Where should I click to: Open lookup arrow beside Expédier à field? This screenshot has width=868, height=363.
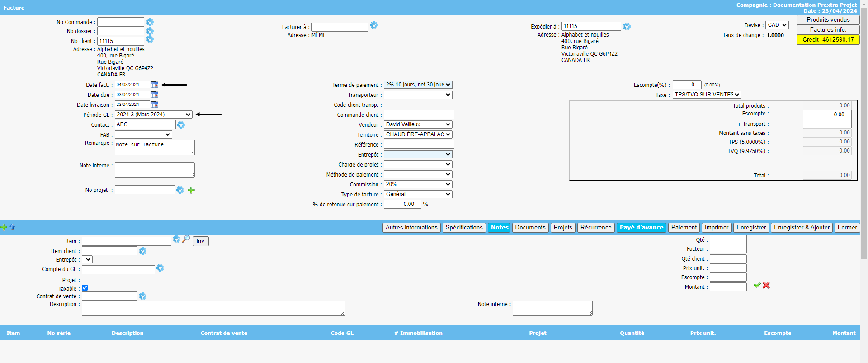pos(627,27)
